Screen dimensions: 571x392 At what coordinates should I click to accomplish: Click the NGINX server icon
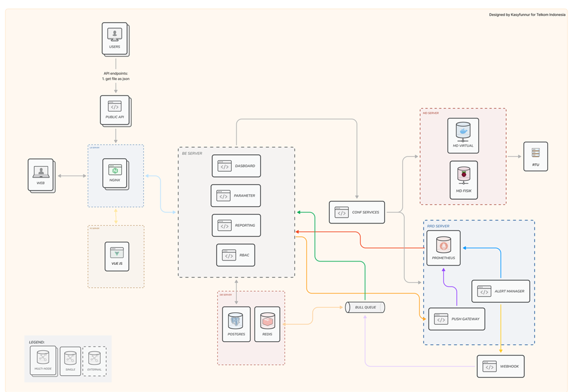tap(115, 171)
